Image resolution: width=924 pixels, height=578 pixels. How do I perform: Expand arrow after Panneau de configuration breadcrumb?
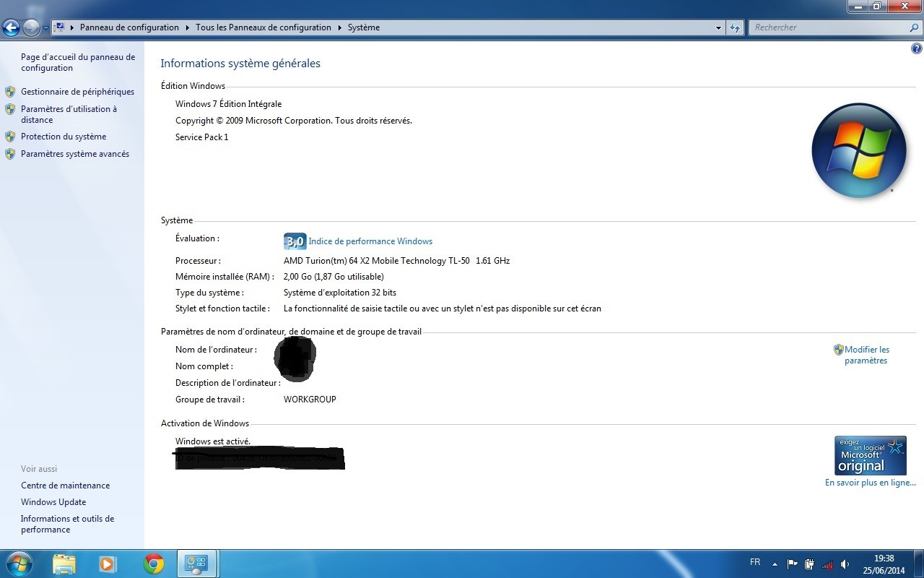[x=187, y=28]
